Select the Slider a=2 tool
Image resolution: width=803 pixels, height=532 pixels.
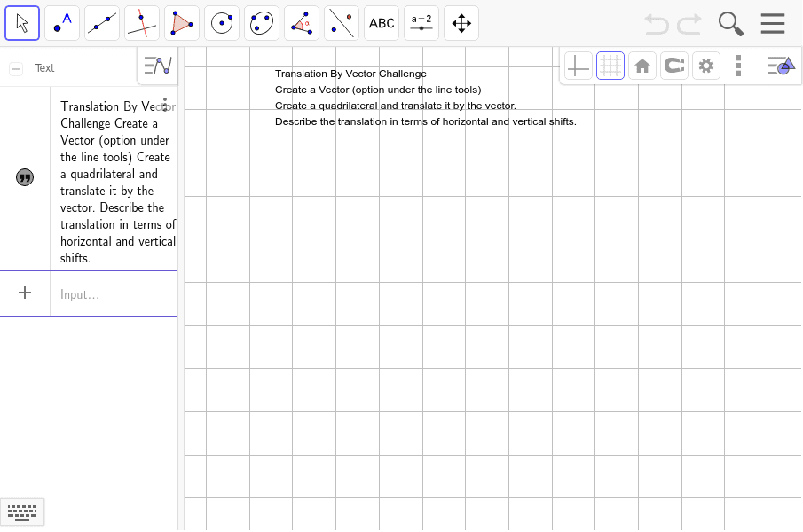tap(421, 23)
